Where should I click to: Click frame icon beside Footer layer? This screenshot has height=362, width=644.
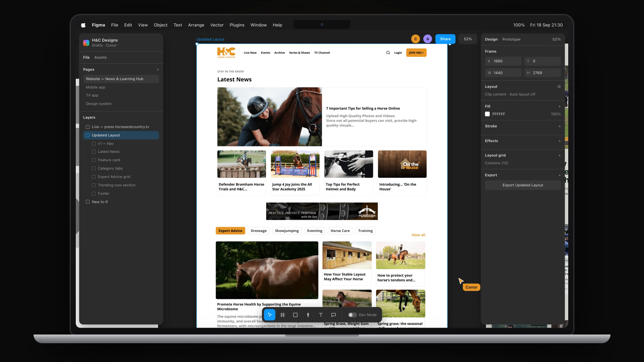94,194
